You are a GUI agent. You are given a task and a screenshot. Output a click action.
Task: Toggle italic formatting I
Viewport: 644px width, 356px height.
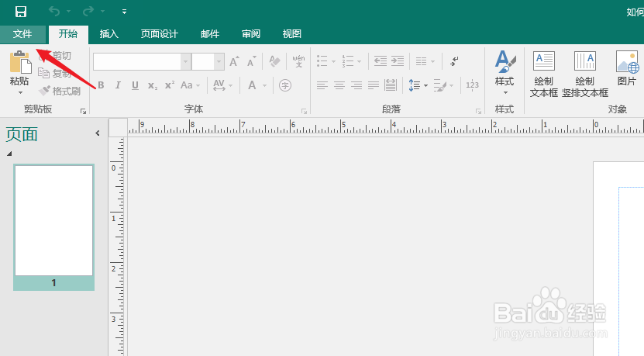pyautogui.click(x=118, y=85)
